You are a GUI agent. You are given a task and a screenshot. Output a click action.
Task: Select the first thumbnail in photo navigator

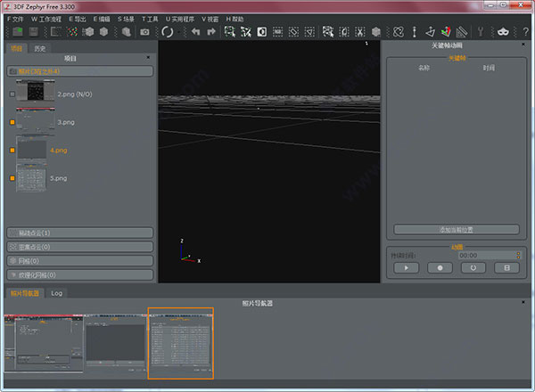[x=44, y=343]
